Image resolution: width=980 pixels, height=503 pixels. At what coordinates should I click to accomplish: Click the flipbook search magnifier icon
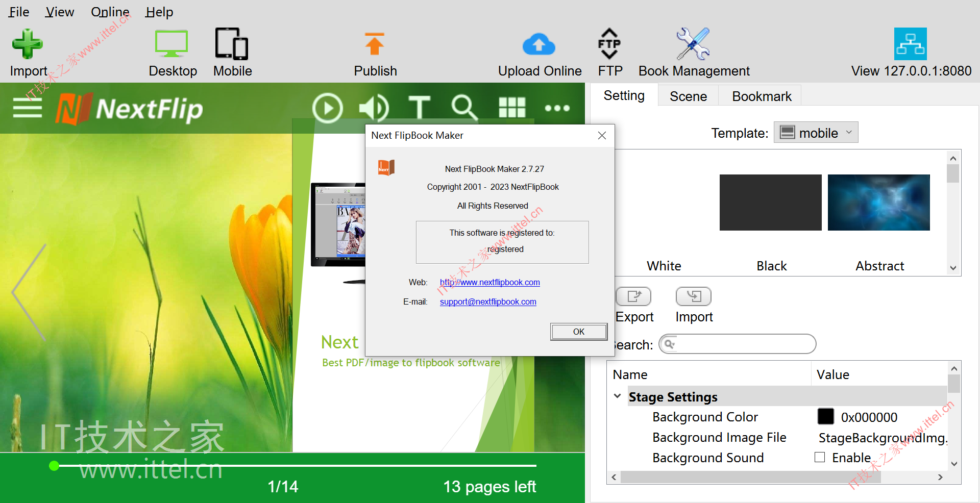464,108
